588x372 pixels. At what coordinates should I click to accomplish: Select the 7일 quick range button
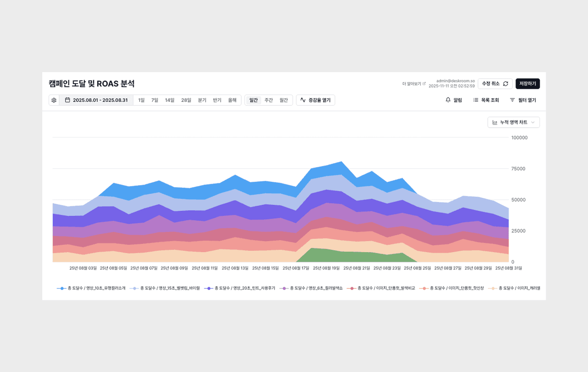pyautogui.click(x=155, y=100)
